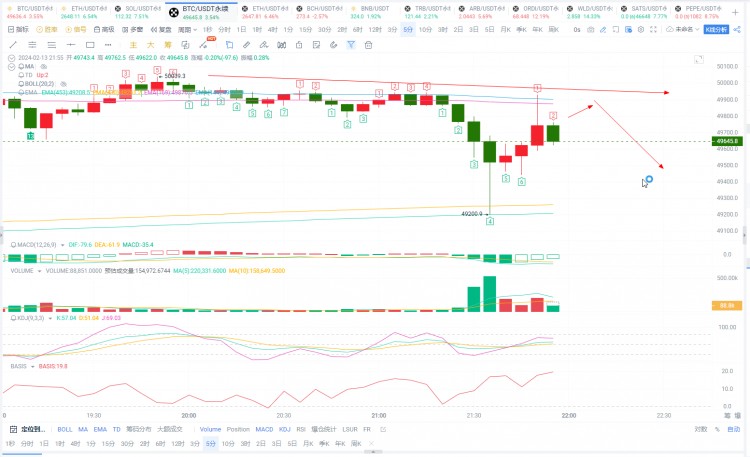Select the rectangle drawing tool
Image resolution: width=750 pixels, height=457 pixels.
(90, 45)
